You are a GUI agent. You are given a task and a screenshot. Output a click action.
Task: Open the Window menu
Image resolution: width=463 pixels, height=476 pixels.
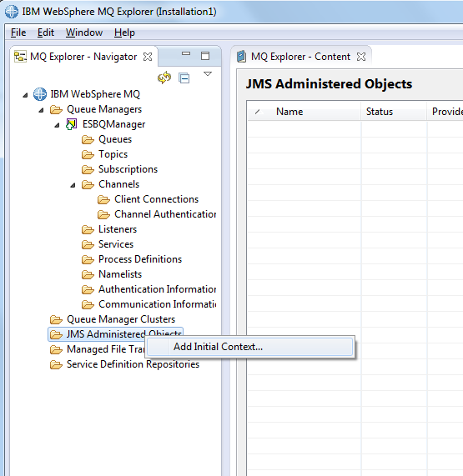(x=84, y=33)
